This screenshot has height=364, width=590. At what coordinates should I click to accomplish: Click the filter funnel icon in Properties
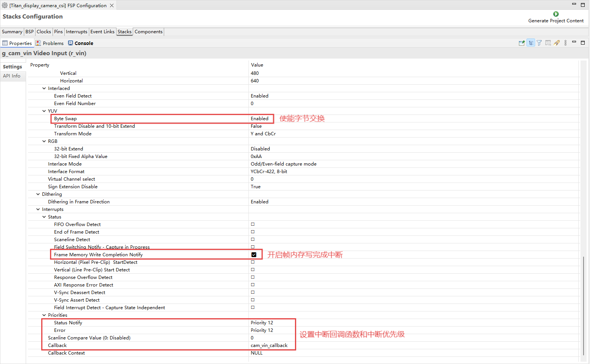pyautogui.click(x=539, y=43)
